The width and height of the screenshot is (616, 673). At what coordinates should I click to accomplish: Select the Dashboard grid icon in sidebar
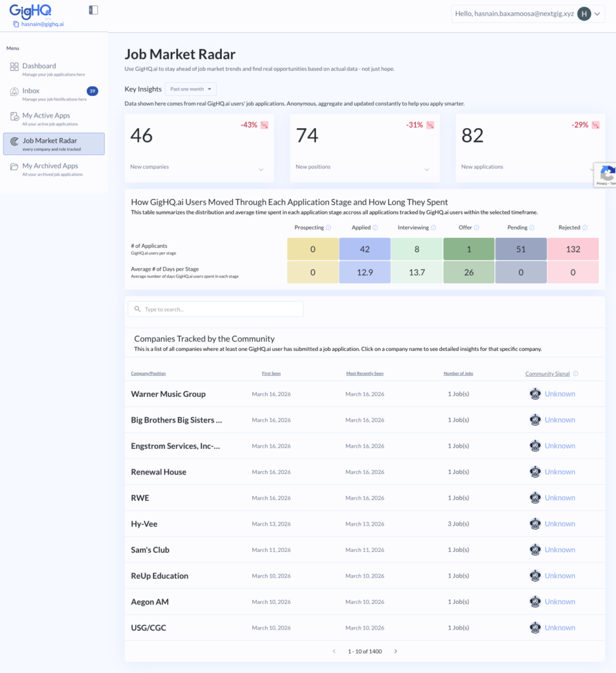click(x=14, y=66)
